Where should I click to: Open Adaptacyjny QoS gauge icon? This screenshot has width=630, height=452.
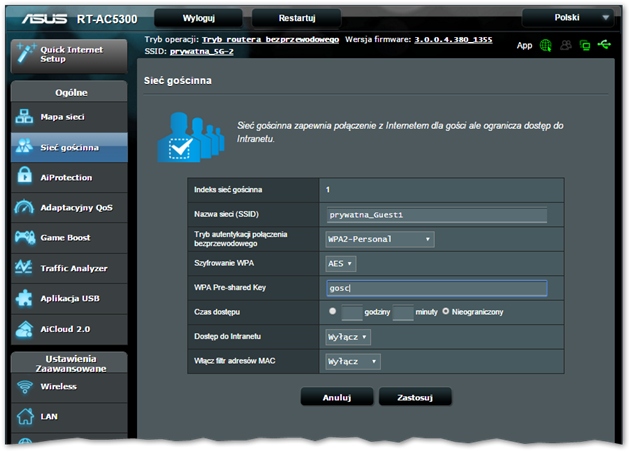(24, 207)
